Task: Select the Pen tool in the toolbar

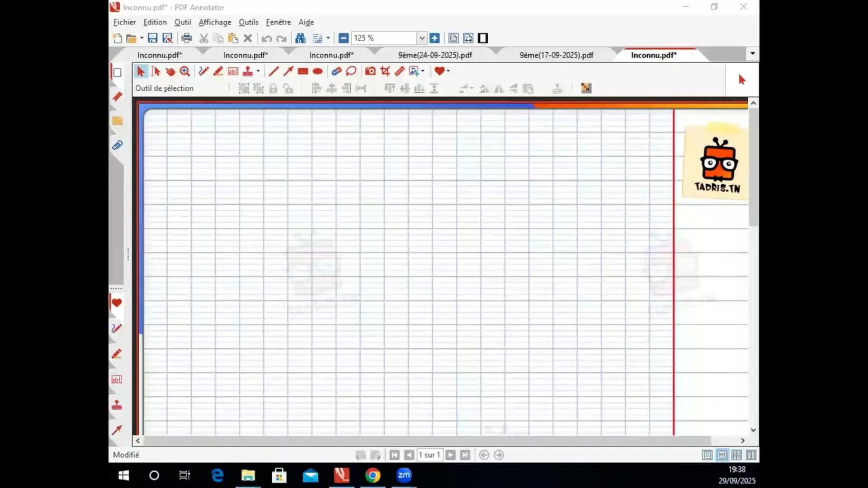Action: pyautogui.click(x=203, y=71)
